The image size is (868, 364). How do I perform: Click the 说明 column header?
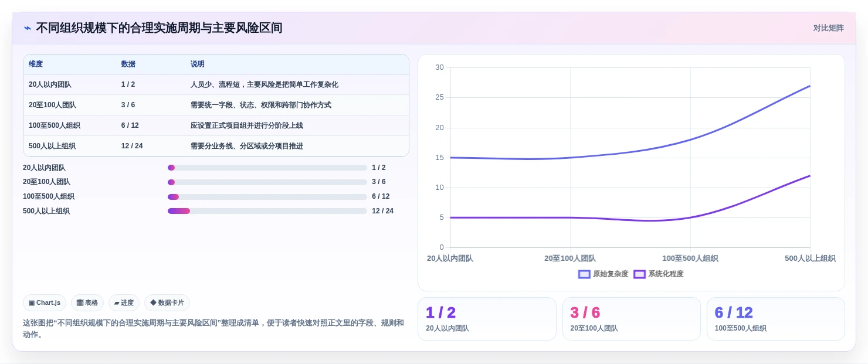pyautogui.click(x=198, y=64)
